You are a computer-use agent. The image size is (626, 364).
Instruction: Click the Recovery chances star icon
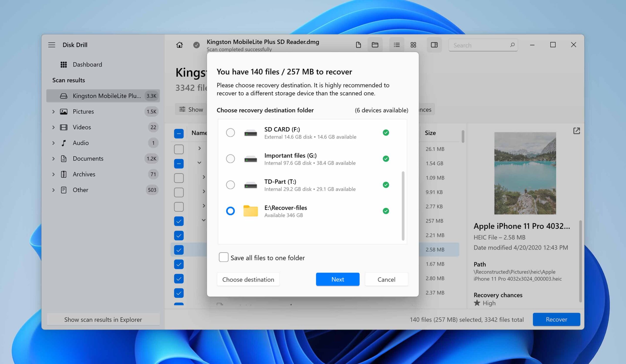[x=477, y=303]
